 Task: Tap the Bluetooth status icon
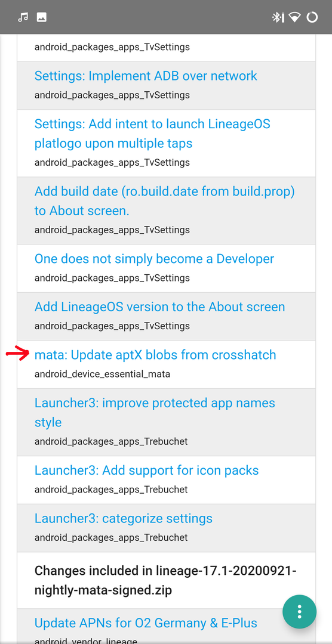pos(278,17)
